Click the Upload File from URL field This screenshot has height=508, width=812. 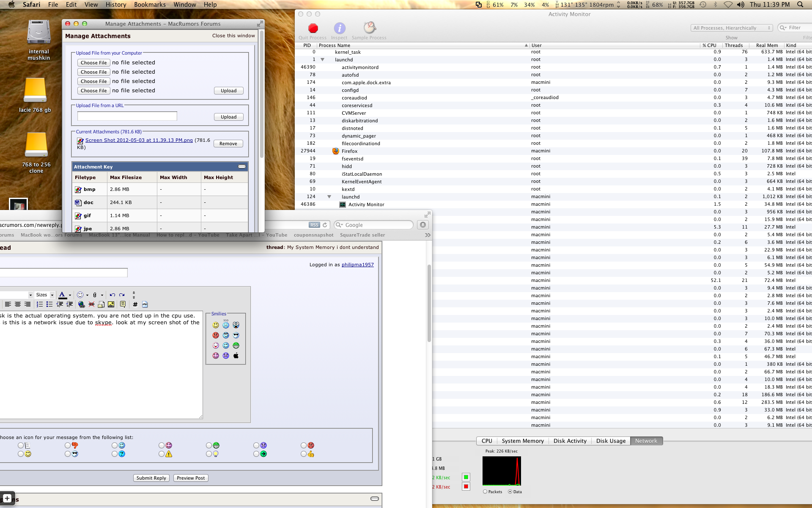127,116
